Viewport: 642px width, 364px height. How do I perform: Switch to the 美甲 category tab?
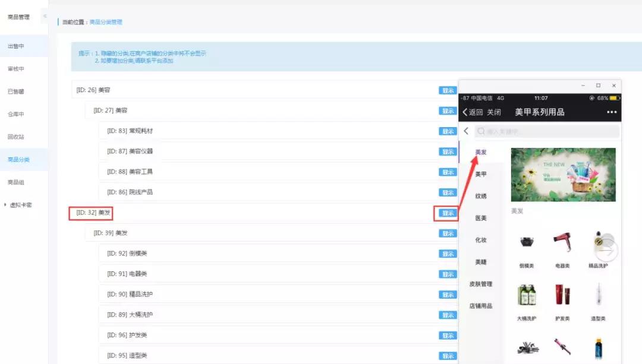pyautogui.click(x=480, y=175)
